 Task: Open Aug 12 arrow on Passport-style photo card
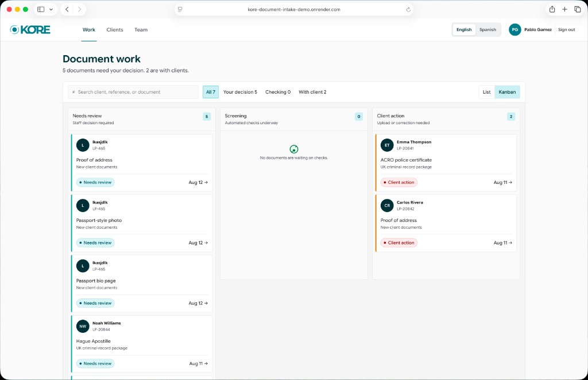pos(198,243)
